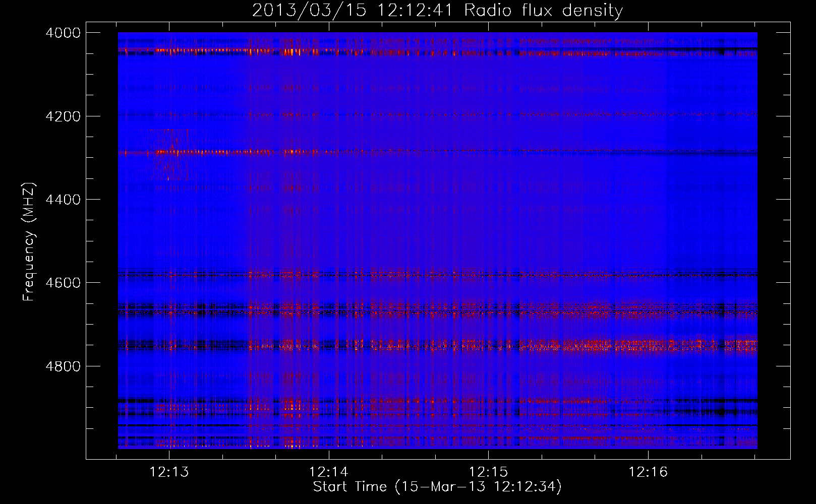Select the 4800 frequency tick label

(63, 366)
